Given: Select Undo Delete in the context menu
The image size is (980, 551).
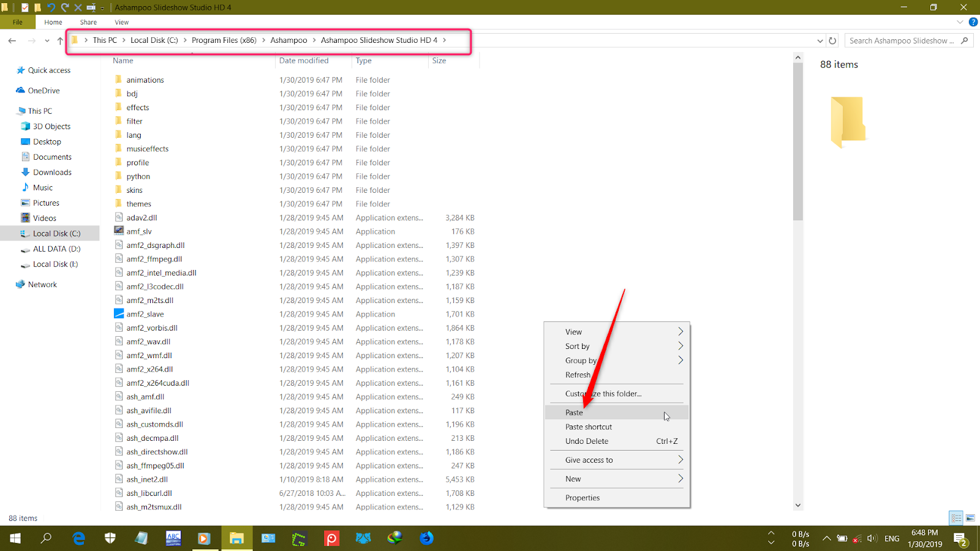Looking at the screenshot, I should coord(617,441).
